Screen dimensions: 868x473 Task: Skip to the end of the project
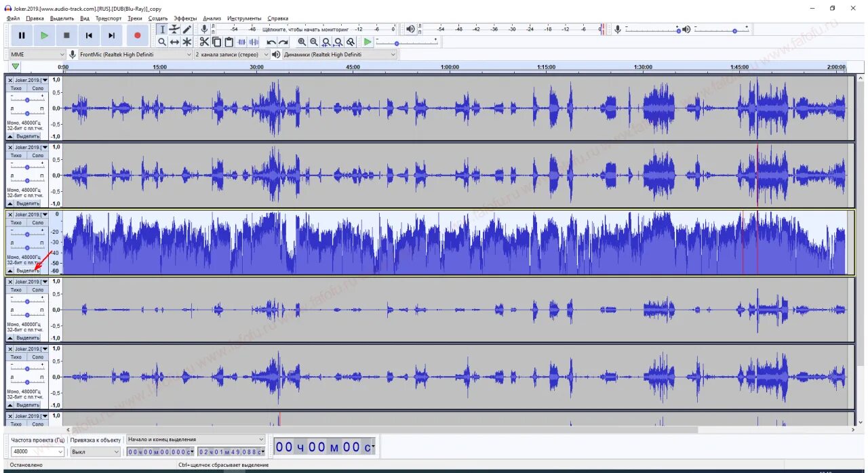(112, 35)
